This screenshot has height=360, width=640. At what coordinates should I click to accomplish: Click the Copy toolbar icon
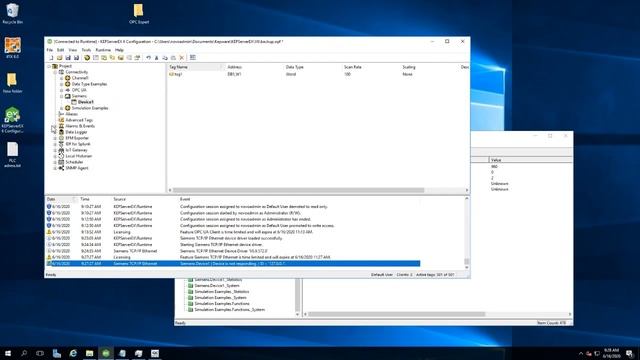165,58
